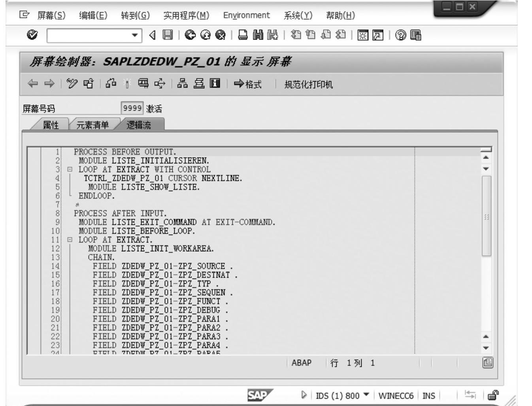Click bottom scroll-down arrow of editor scrollbar
Image resolution: width=532 pixels, height=406 pixels.
tap(486, 348)
